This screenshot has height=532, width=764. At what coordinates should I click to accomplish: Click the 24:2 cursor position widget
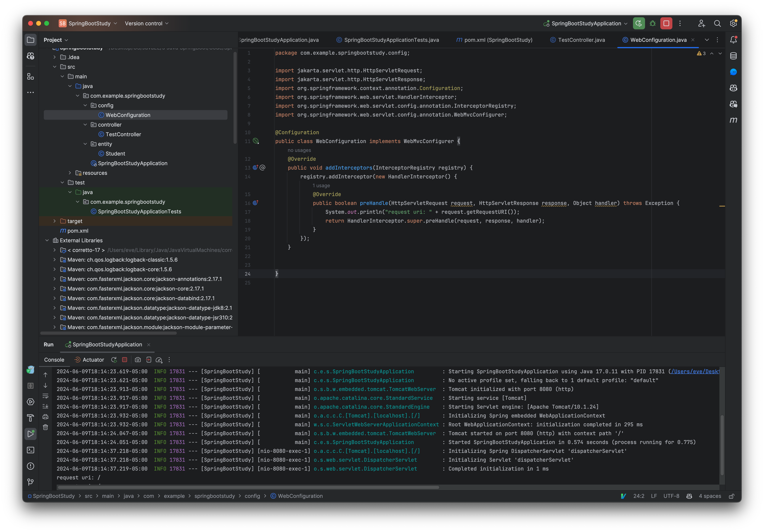point(639,496)
